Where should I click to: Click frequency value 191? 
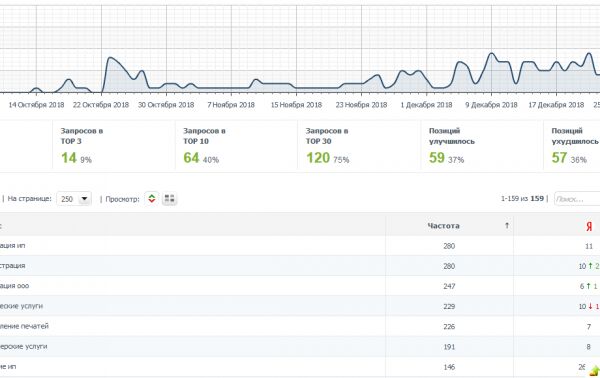pyautogui.click(x=449, y=347)
